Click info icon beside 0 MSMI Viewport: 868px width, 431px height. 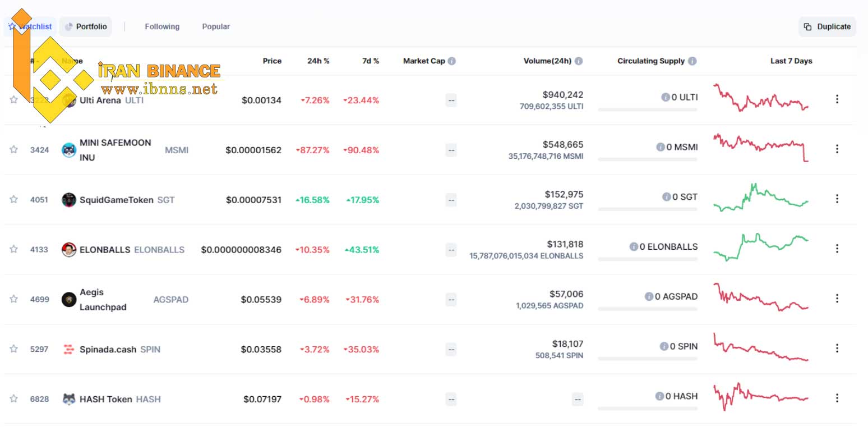tap(661, 147)
